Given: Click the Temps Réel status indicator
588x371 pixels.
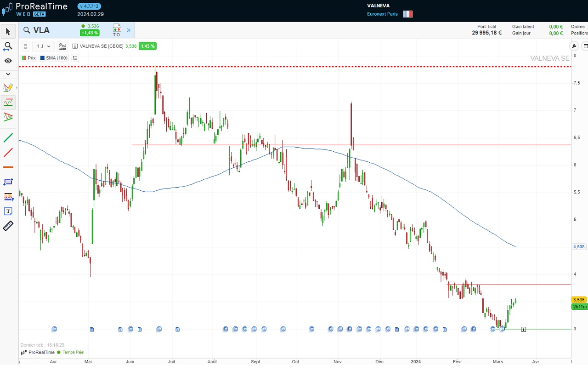Looking at the screenshot, I should [x=71, y=352].
